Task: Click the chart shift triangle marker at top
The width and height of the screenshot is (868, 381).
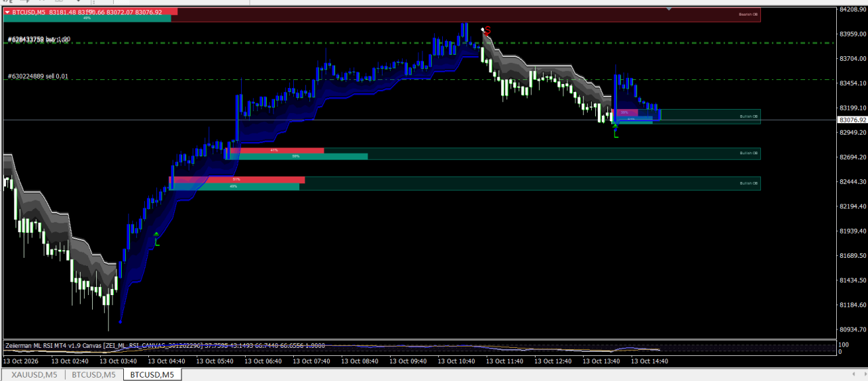Action: 669,9
